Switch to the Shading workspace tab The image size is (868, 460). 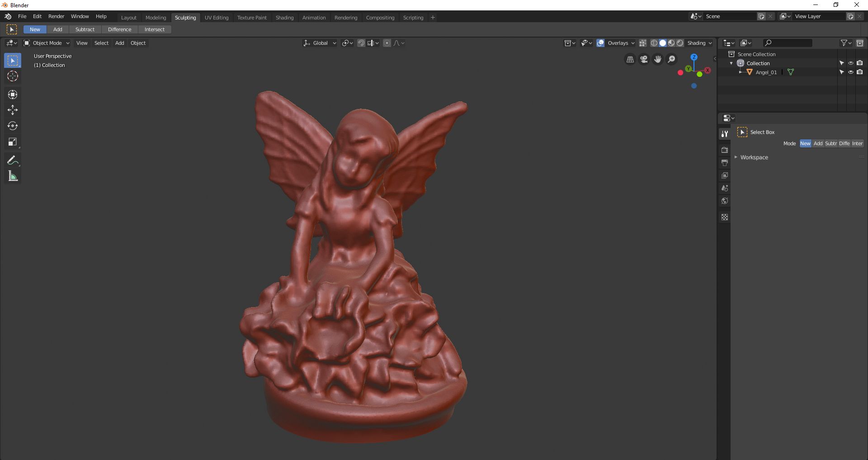coord(285,18)
